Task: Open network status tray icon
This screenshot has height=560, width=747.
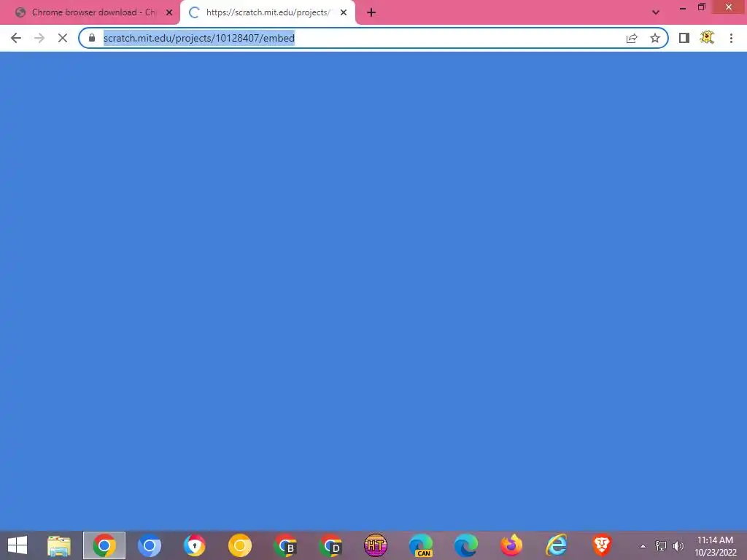Action: pyautogui.click(x=660, y=545)
